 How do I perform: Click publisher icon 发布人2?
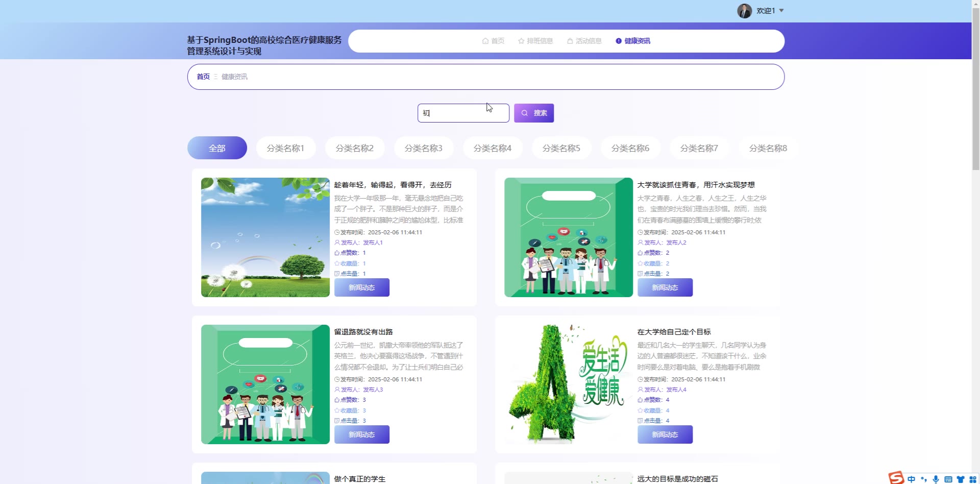[x=640, y=243]
